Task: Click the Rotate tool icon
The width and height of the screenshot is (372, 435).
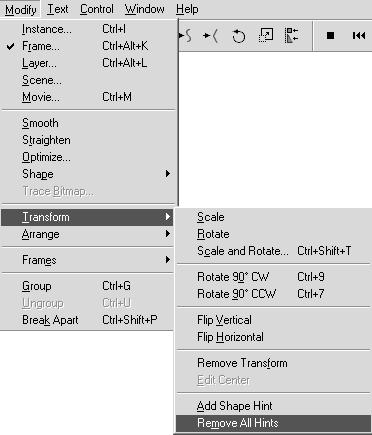Action: [x=238, y=36]
